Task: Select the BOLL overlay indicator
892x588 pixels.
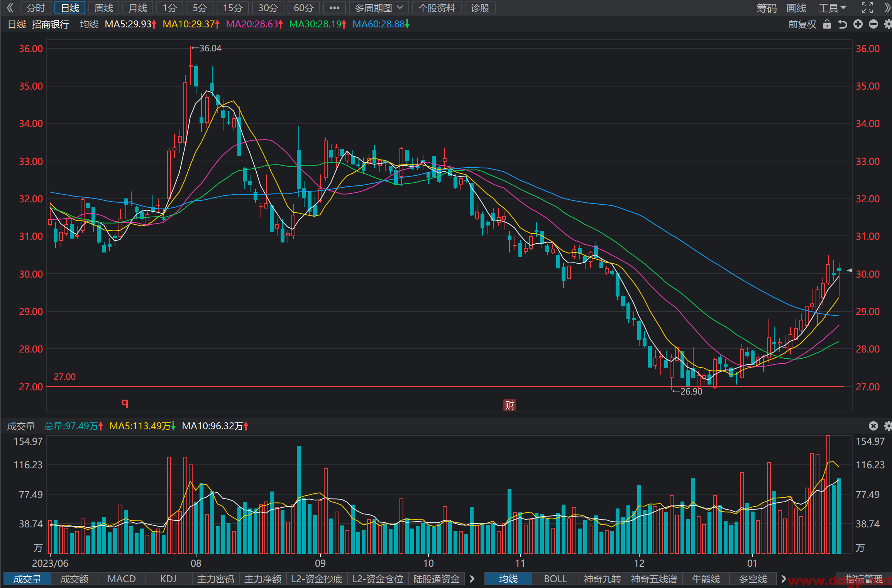Action: (x=555, y=579)
